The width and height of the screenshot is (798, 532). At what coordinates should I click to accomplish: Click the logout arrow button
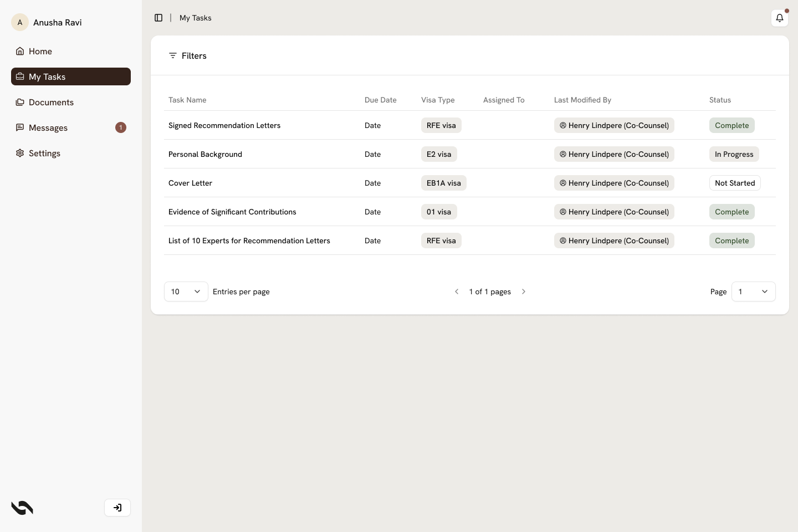point(117,508)
